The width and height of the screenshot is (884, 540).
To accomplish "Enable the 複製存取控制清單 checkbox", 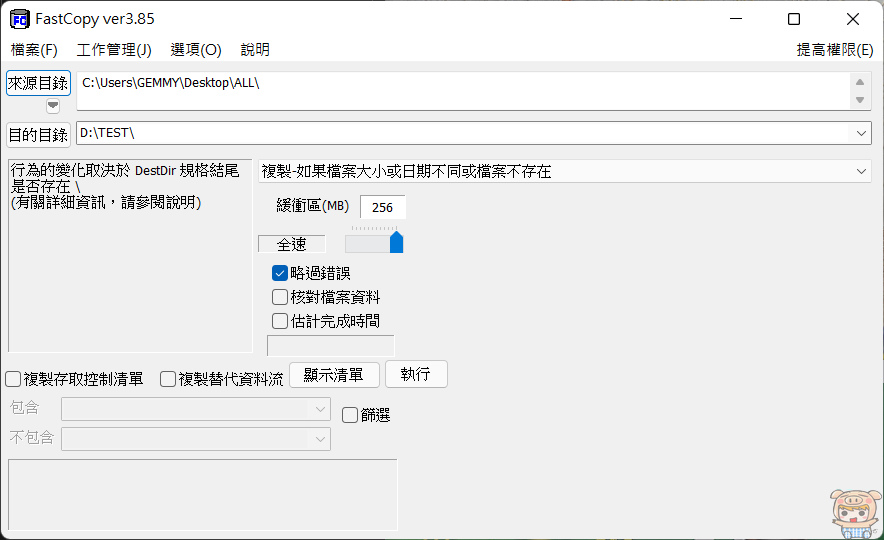I will tap(13, 379).
